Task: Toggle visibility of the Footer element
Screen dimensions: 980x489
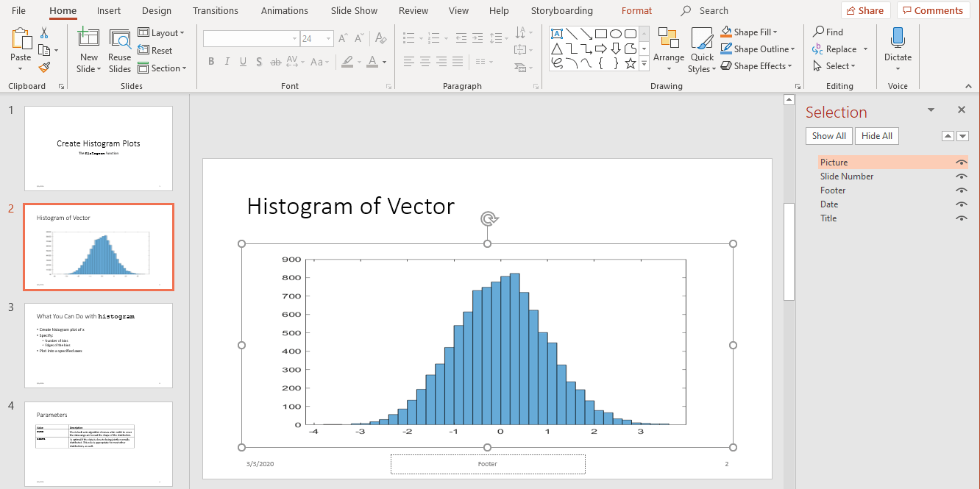Action: (962, 190)
